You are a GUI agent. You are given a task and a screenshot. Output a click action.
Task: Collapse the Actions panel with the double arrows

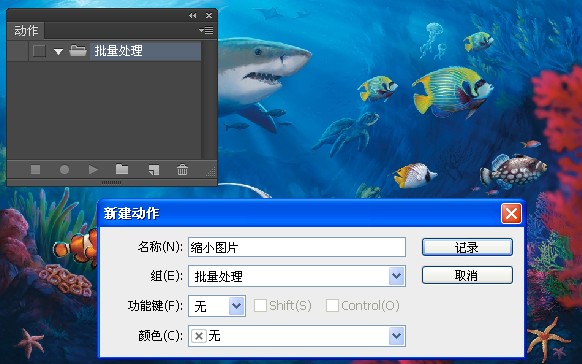(x=192, y=16)
